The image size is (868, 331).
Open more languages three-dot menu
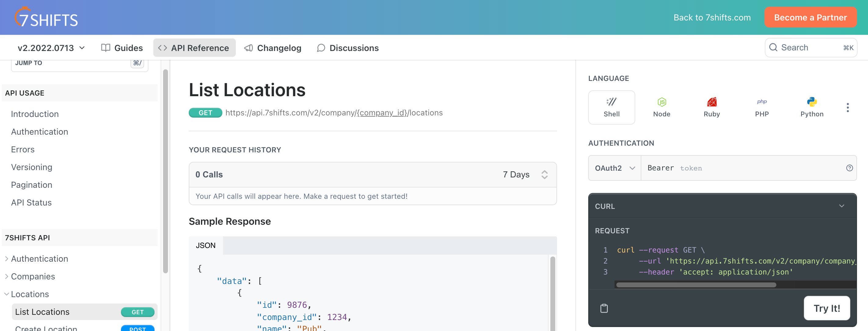(x=847, y=108)
